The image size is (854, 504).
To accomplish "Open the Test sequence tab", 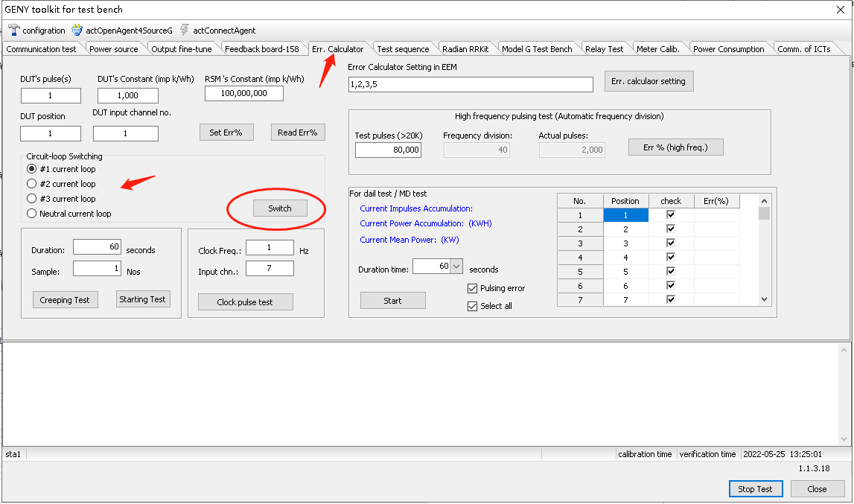I will click(403, 49).
